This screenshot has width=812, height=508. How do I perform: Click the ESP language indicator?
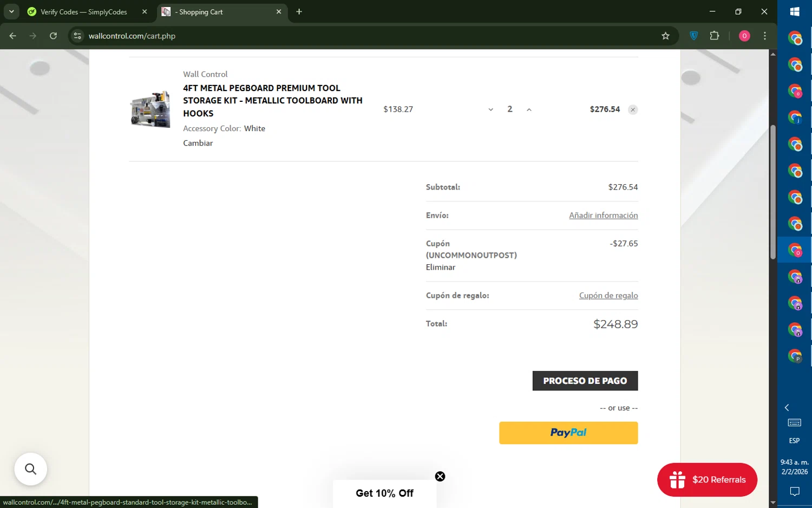coord(795,441)
